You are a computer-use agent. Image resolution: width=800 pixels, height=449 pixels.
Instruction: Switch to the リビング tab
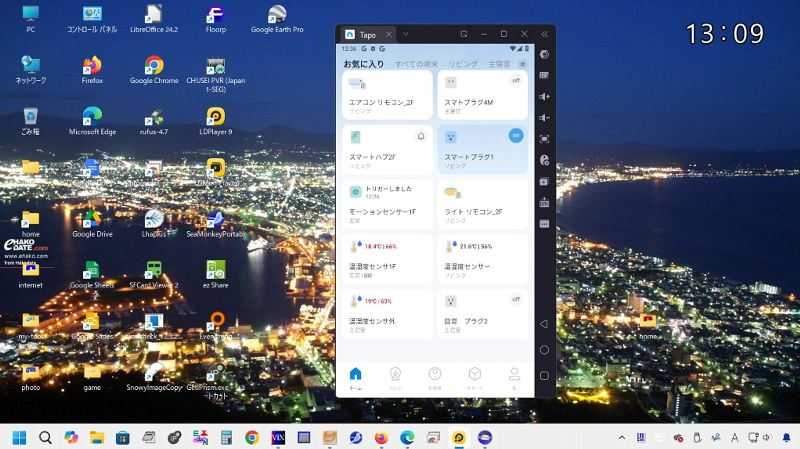(462, 64)
